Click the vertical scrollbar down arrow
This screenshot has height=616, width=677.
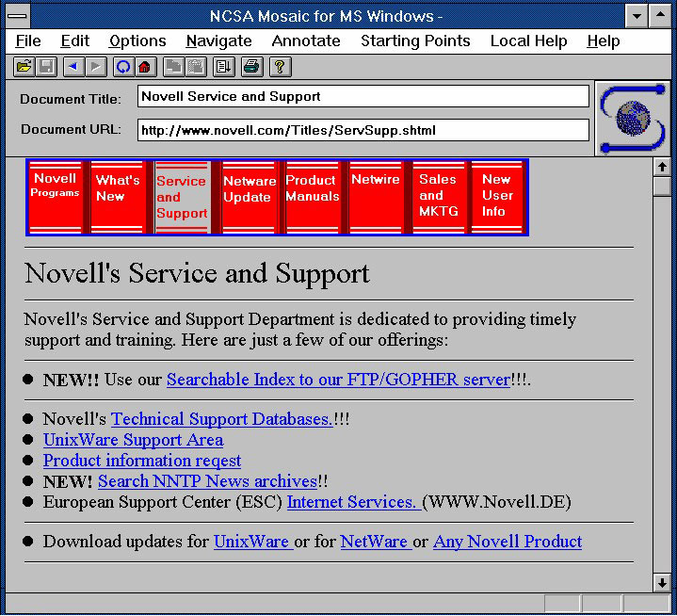662,583
